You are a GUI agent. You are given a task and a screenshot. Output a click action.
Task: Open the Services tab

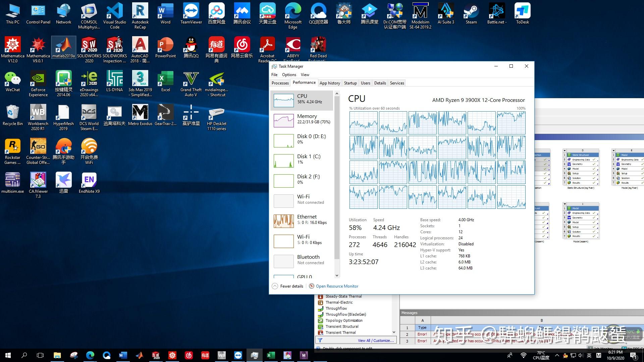point(397,83)
